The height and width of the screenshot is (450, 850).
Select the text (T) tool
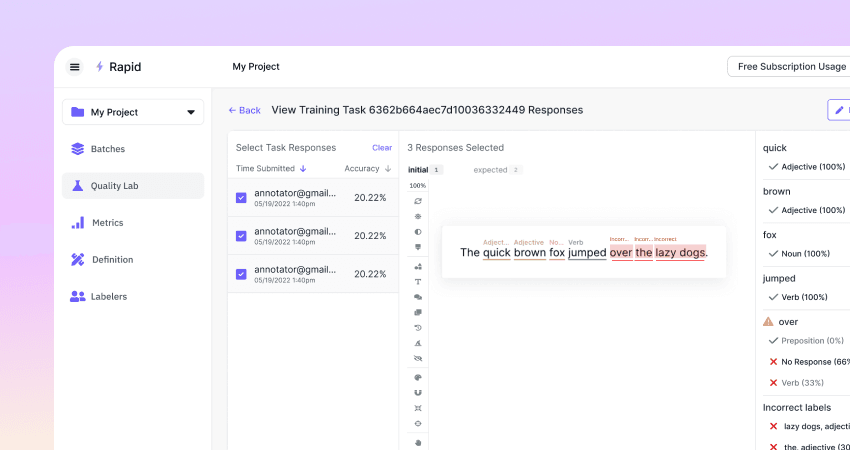tap(418, 282)
